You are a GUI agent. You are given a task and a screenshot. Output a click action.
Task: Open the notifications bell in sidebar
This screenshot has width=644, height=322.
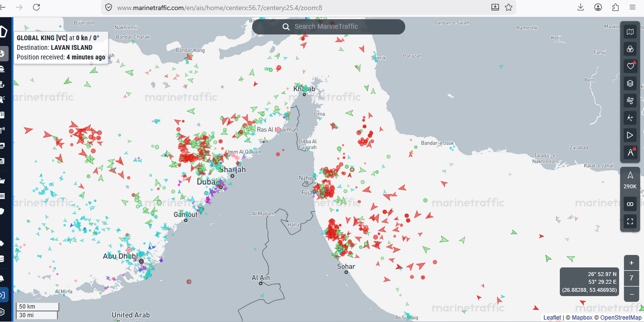[x=2, y=278]
